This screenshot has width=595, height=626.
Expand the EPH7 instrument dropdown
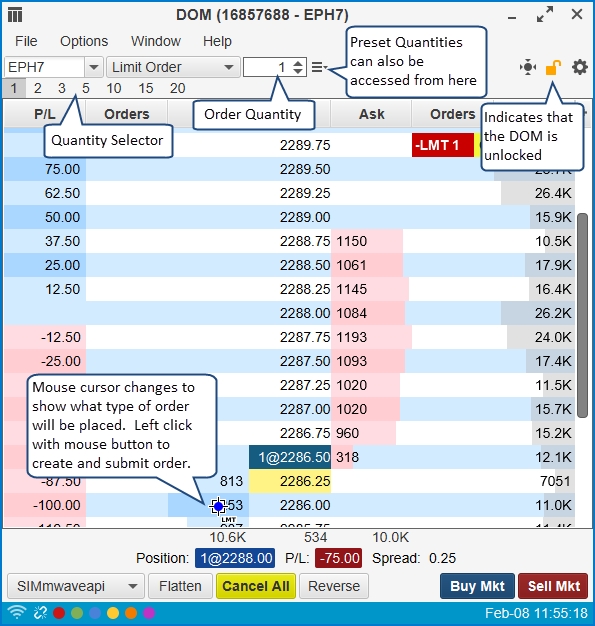pyautogui.click(x=94, y=67)
